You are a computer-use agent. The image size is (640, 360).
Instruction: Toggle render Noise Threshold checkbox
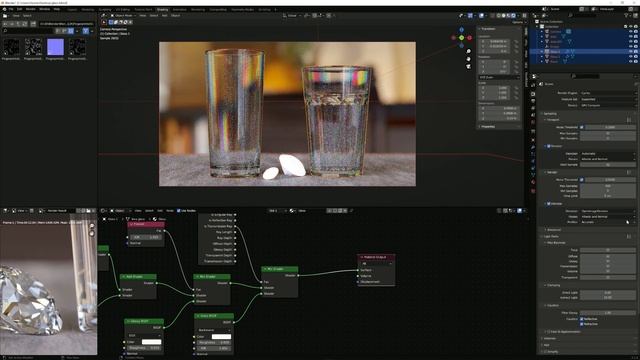(x=582, y=180)
